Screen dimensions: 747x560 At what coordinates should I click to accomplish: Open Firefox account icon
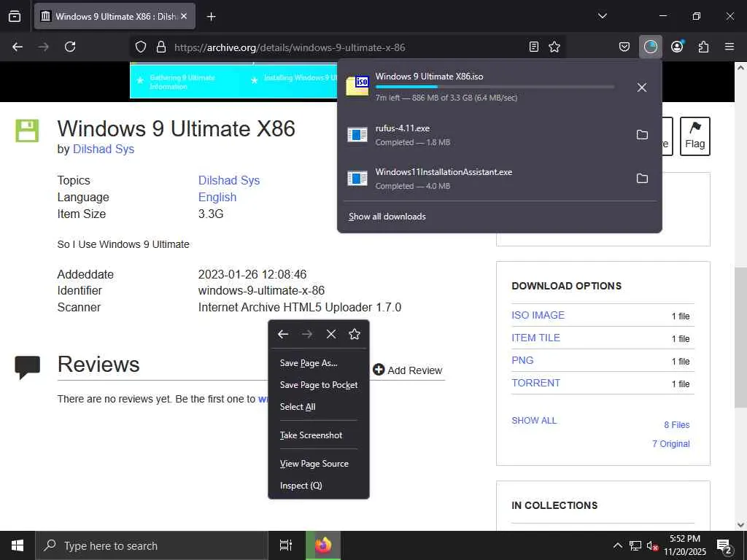pos(677,47)
